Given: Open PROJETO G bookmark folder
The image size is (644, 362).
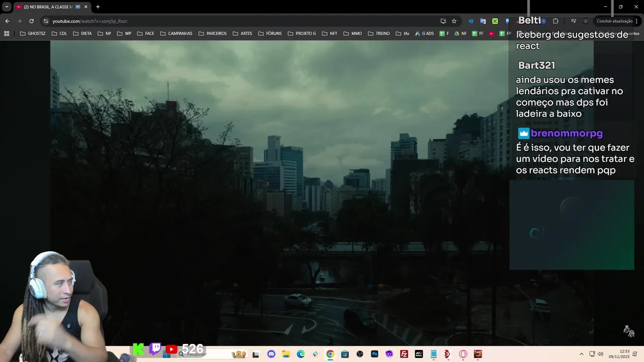Looking at the screenshot, I should 302,34.
